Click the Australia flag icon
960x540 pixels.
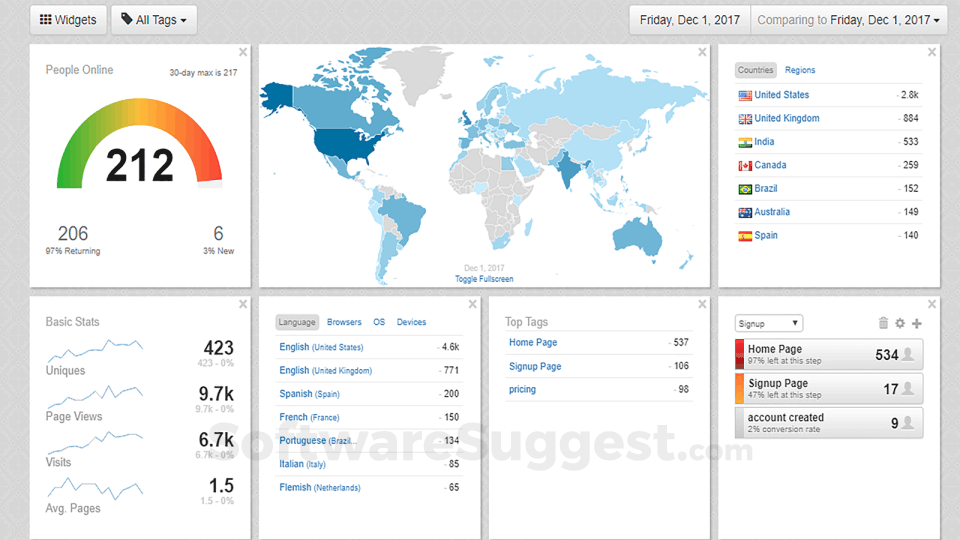pos(745,212)
